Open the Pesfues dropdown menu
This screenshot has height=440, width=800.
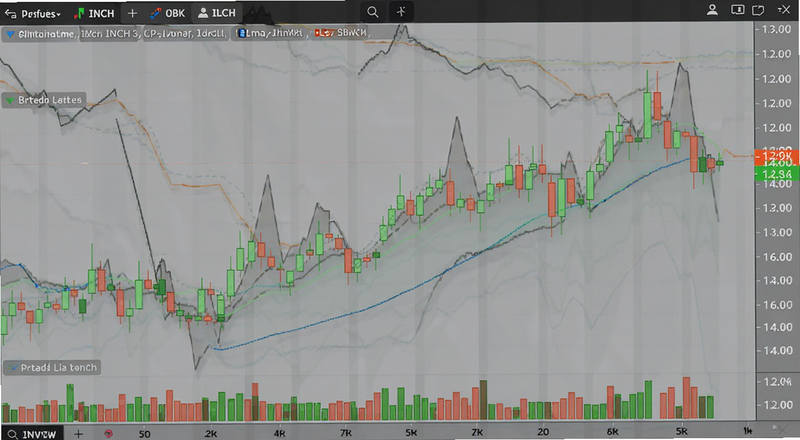(40, 13)
